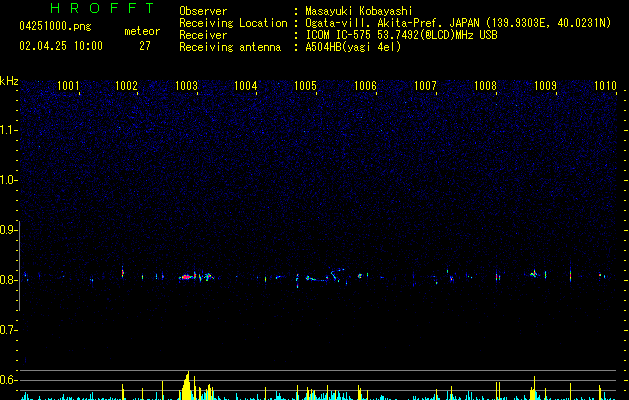629x400 pixels.
Task: Click the 0.6 frequency axis label
Action: coord(8,380)
